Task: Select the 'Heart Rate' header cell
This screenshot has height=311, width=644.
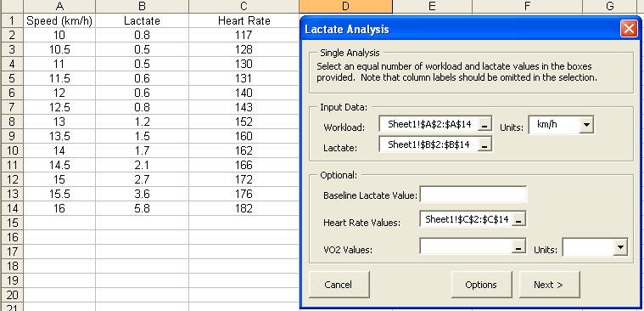Action: [244, 20]
